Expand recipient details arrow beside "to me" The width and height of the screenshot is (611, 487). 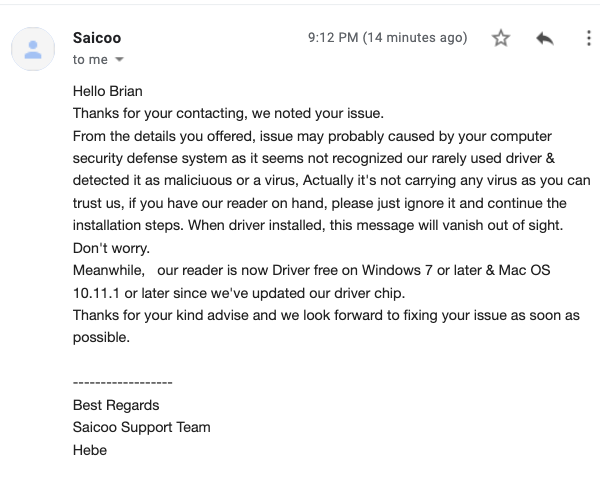click(x=121, y=60)
